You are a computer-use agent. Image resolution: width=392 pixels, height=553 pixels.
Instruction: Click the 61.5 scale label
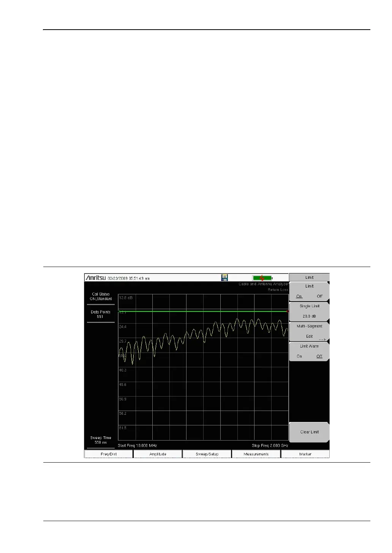pyautogui.click(x=123, y=428)
